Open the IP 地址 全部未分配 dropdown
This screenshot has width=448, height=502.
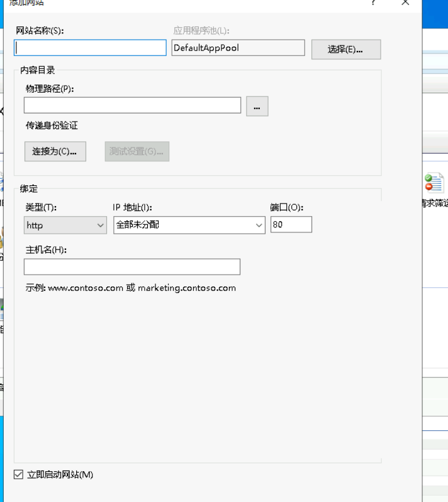click(189, 225)
